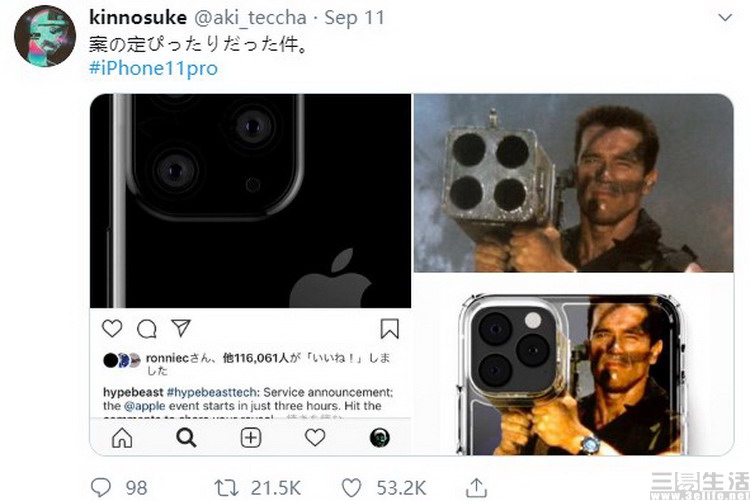Save the Instagram post with the bookmark icon
Viewport: 750px width, 501px height.
click(x=390, y=328)
